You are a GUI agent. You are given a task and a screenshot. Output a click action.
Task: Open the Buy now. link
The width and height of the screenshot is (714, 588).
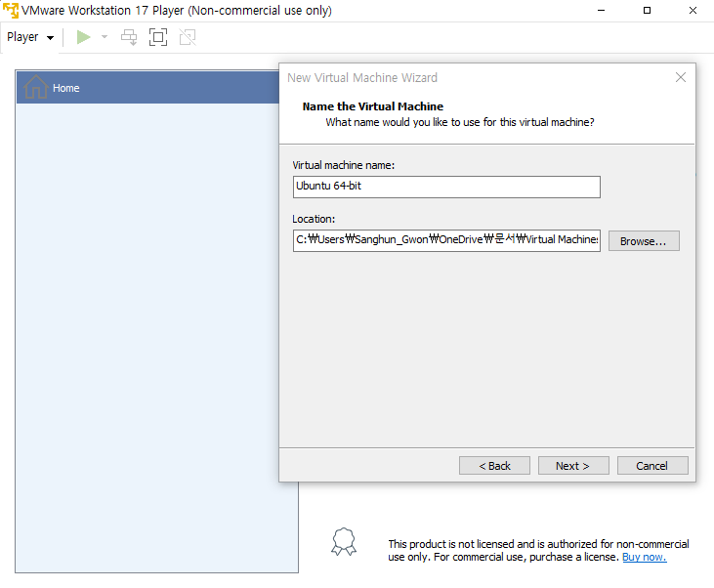click(x=644, y=557)
